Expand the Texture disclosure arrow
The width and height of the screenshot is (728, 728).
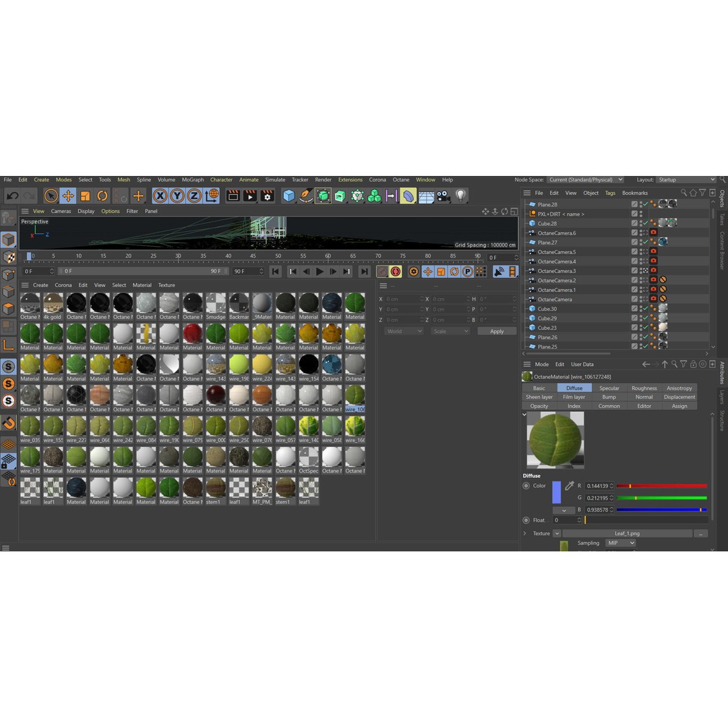[x=525, y=533]
